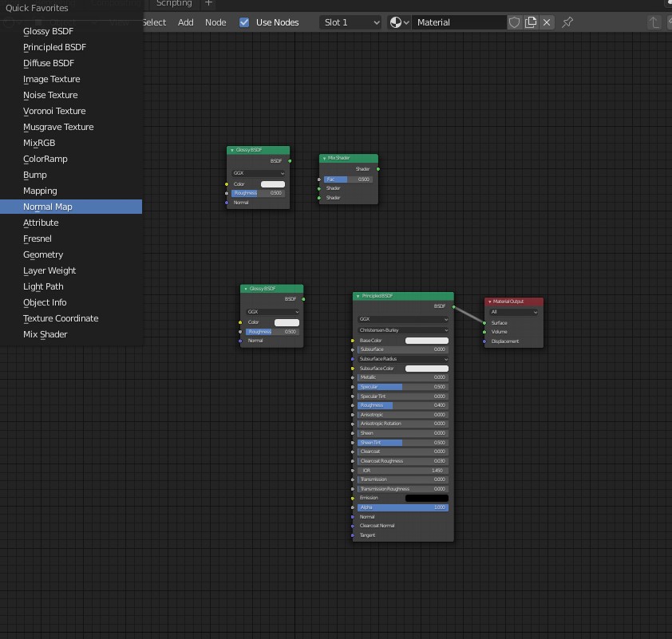Open the Add menu in the header
This screenshot has height=639, width=672.
click(x=186, y=22)
